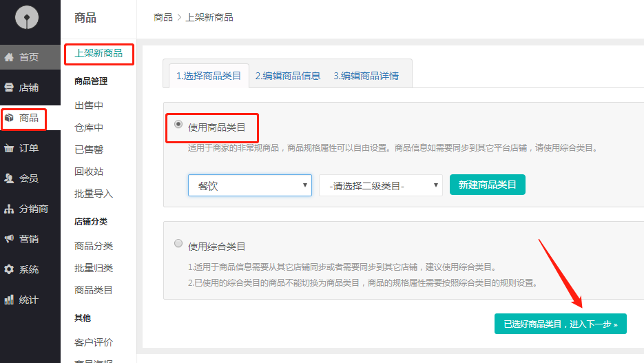Click the member icon beside 会员

tap(10, 178)
